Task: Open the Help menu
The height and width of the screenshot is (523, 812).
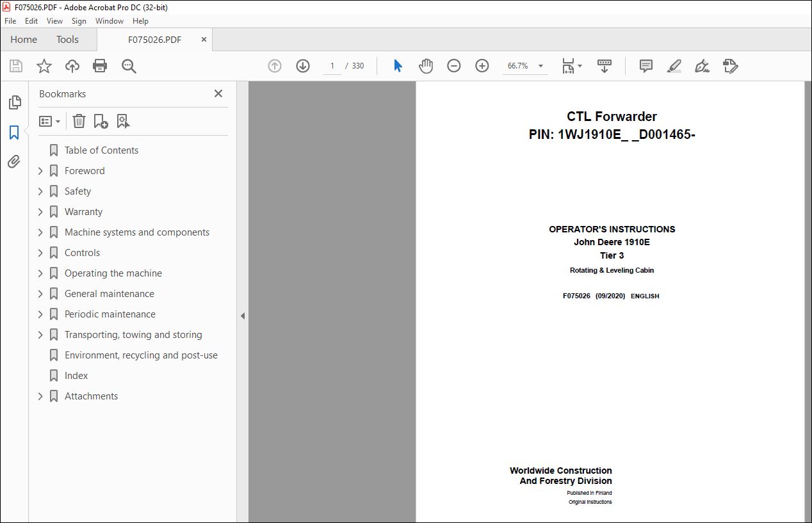Action: (x=140, y=21)
